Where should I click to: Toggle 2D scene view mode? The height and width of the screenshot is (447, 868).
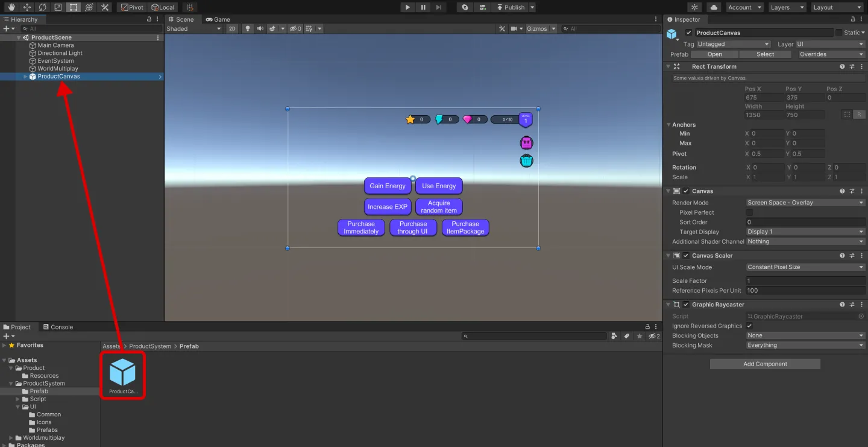point(232,28)
